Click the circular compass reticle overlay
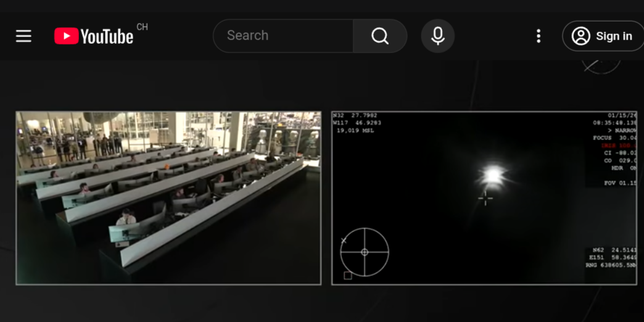Image resolution: width=644 pixels, height=322 pixels. point(365,252)
